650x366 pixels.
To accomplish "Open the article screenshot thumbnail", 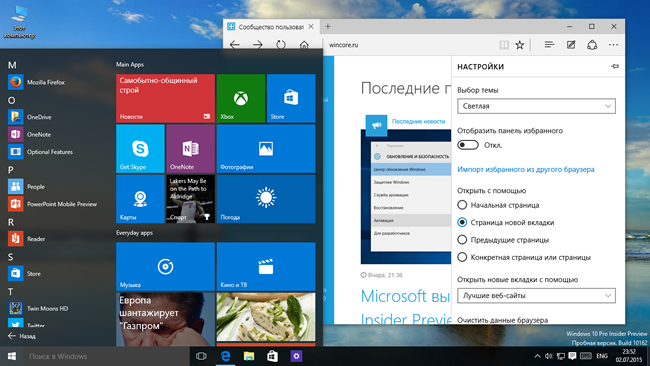I will coord(405,196).
